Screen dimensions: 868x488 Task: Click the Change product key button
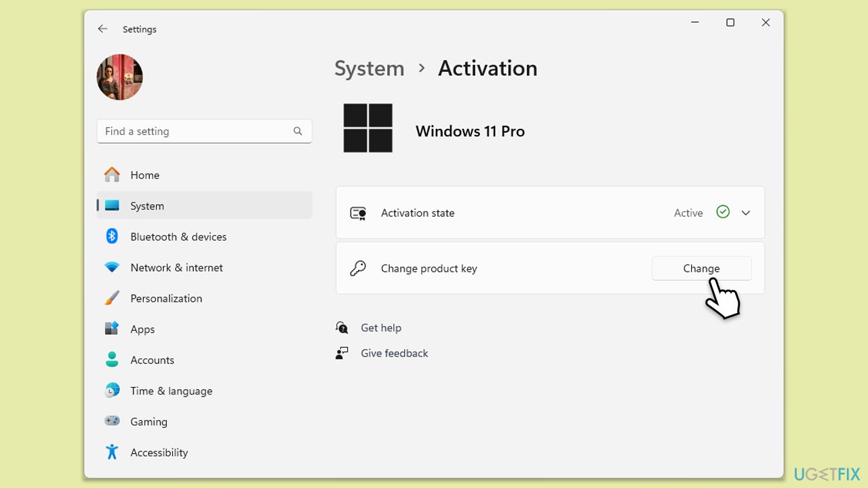[701, 268]
